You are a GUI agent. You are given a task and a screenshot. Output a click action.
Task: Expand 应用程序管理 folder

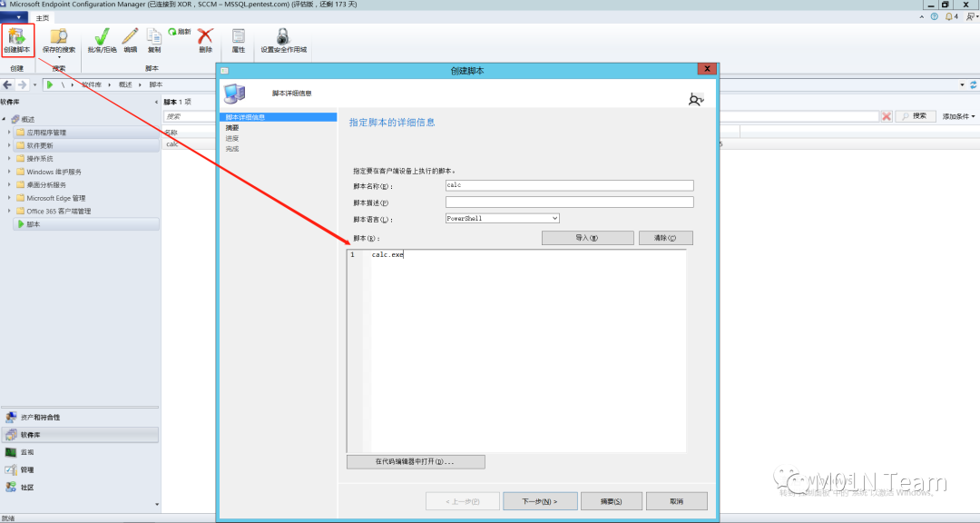pyautogui.click(x=9, y=132)
